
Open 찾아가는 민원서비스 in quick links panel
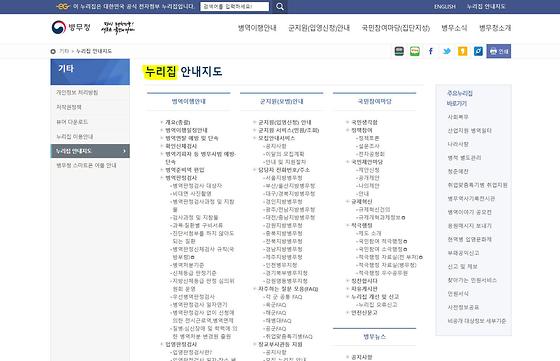click(472, 280)
